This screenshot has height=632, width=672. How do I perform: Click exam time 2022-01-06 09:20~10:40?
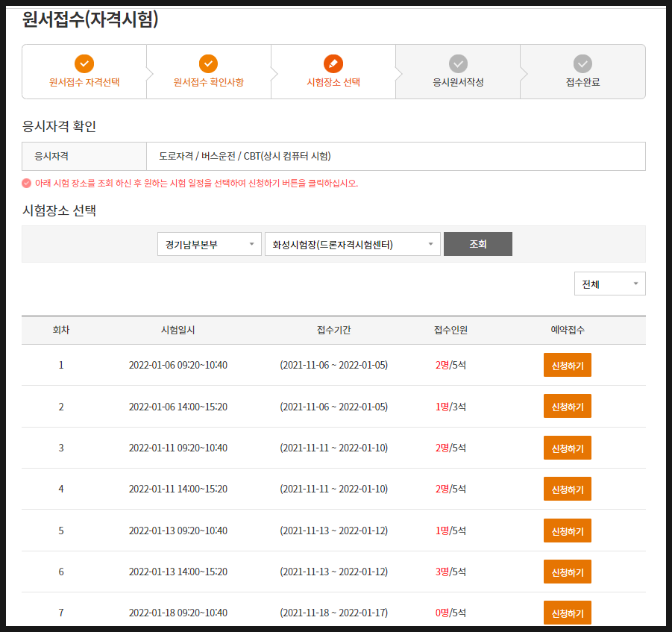(178, 365)
